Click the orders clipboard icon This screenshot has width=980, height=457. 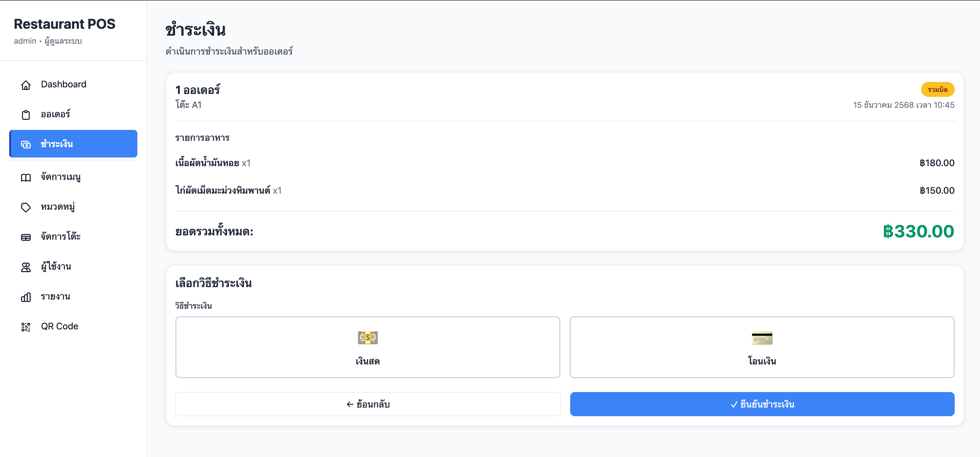[x=26, y=114]
